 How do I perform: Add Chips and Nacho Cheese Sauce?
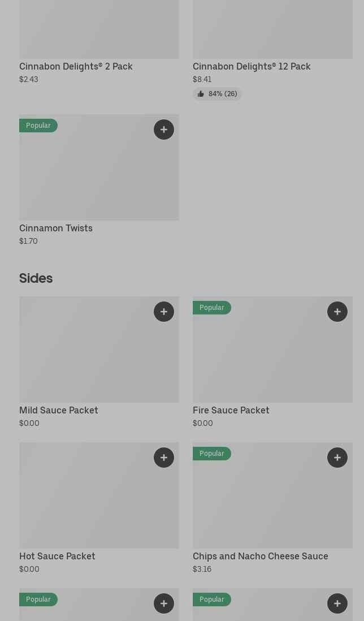[337, 458]
